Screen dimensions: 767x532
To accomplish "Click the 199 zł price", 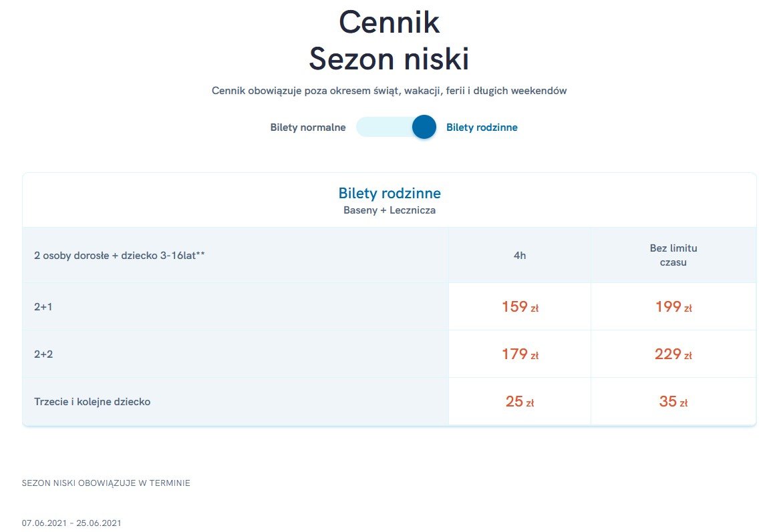I will (673, 307).
